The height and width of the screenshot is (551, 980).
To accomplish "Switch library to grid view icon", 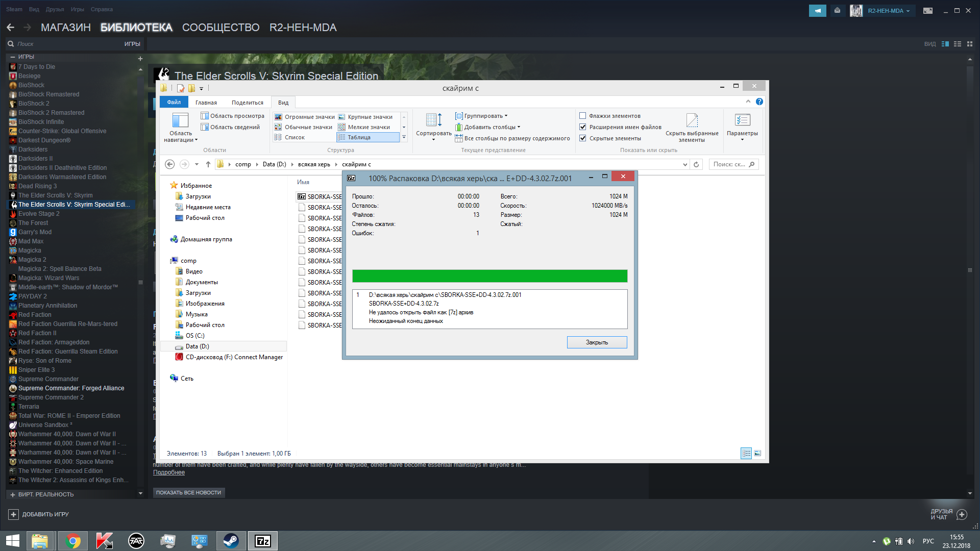I will click(x=970, y=44).
